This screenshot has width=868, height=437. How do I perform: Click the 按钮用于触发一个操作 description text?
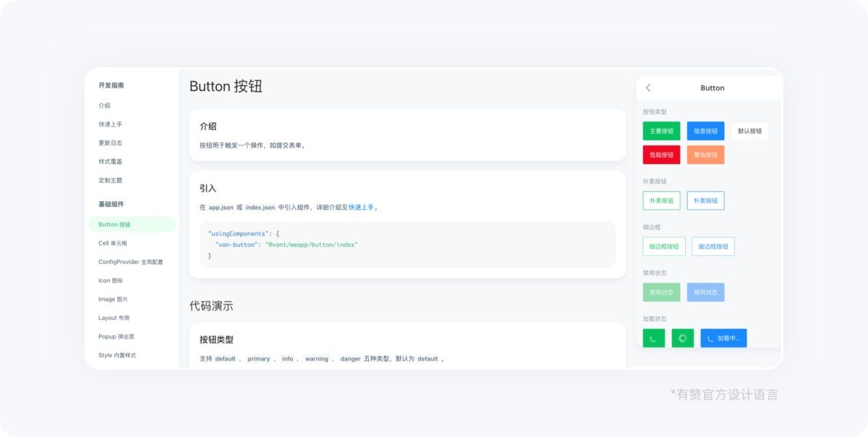point(252,145)
